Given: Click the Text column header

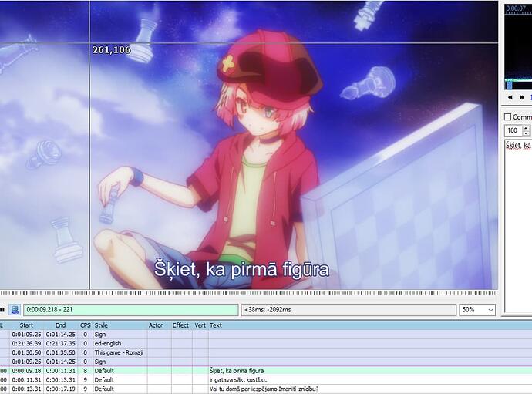Looking at the screenshot, I should tap(370, 325).
